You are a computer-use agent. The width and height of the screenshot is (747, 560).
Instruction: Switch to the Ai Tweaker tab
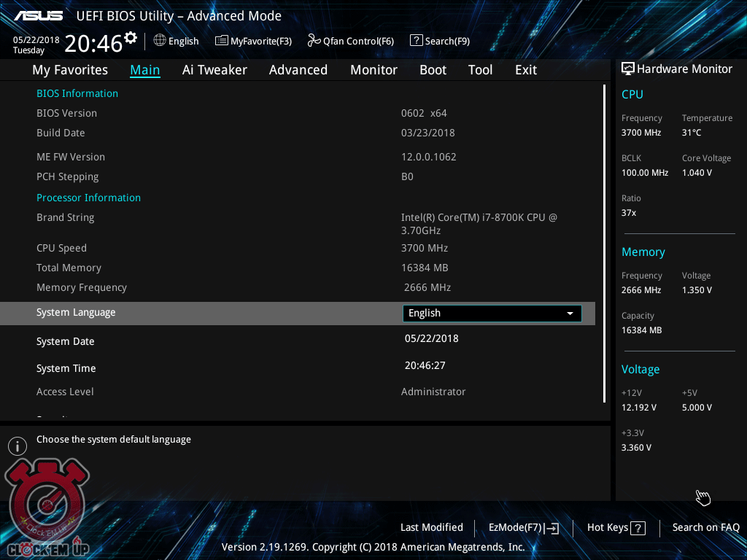214,70
